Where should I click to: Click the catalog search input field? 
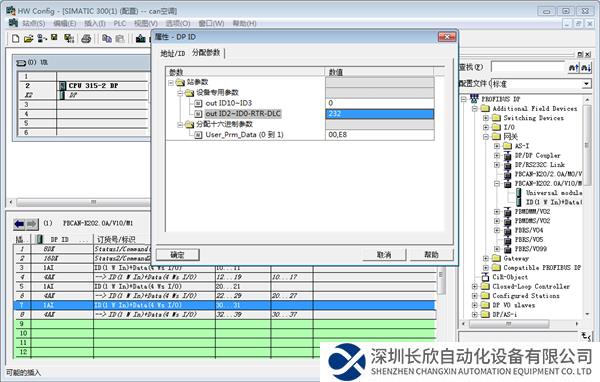click(528, 67)
